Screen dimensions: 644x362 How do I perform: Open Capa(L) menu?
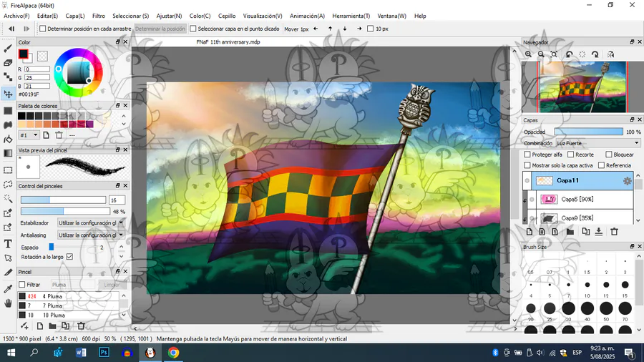pos(75,16)
